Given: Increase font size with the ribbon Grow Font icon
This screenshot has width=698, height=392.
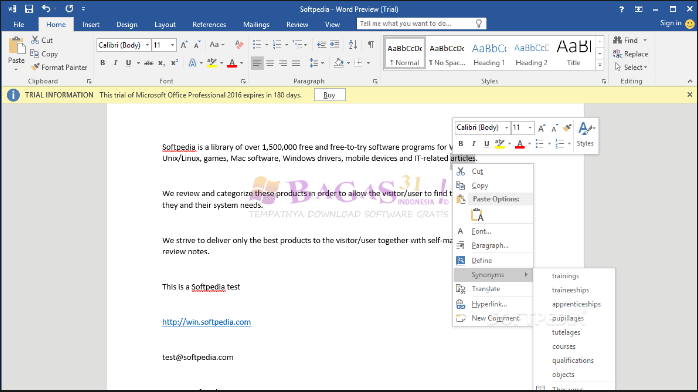Looking at the screenshot, I should 184,45.
